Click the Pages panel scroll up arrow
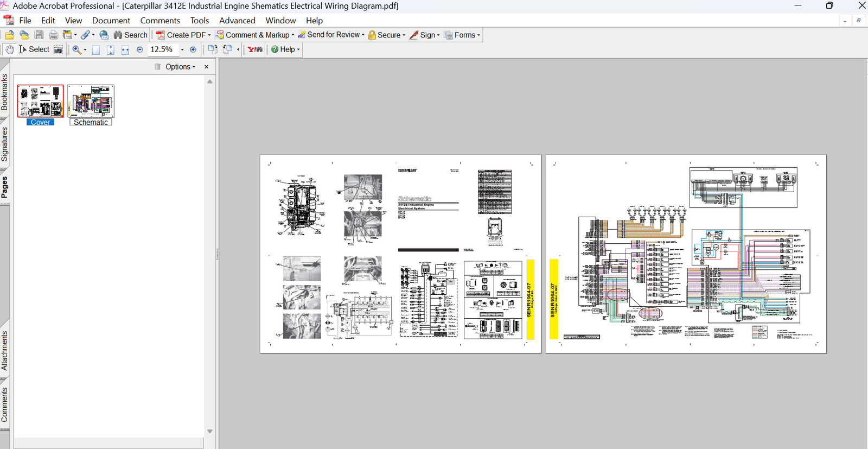The height and width of the screenshot is (449, 868). 210,81
